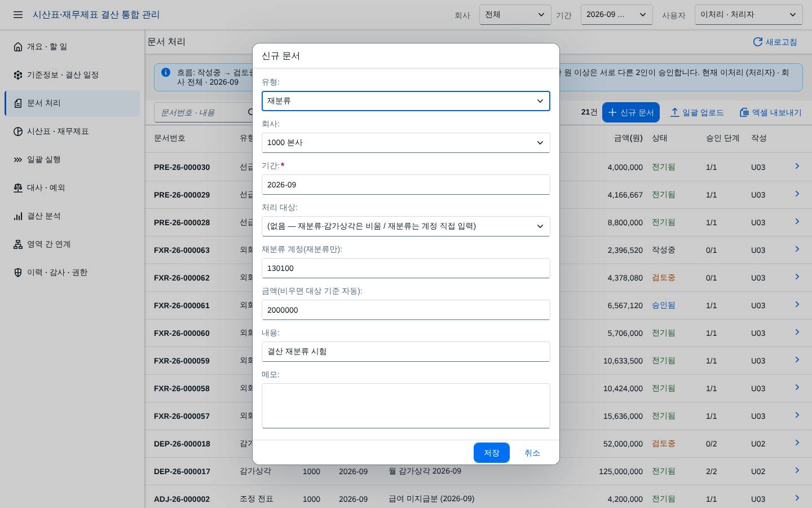Image resolution: width=812 pixels, height=508 pixels.
Task: Open row DEP-26-000017 detail chevron
Action: [797, 470]
